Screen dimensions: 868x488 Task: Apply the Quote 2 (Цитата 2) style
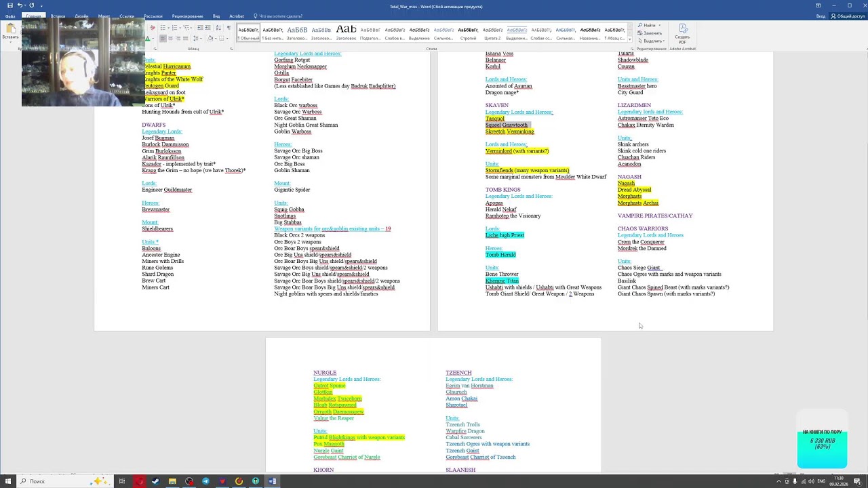pos(492,33)
